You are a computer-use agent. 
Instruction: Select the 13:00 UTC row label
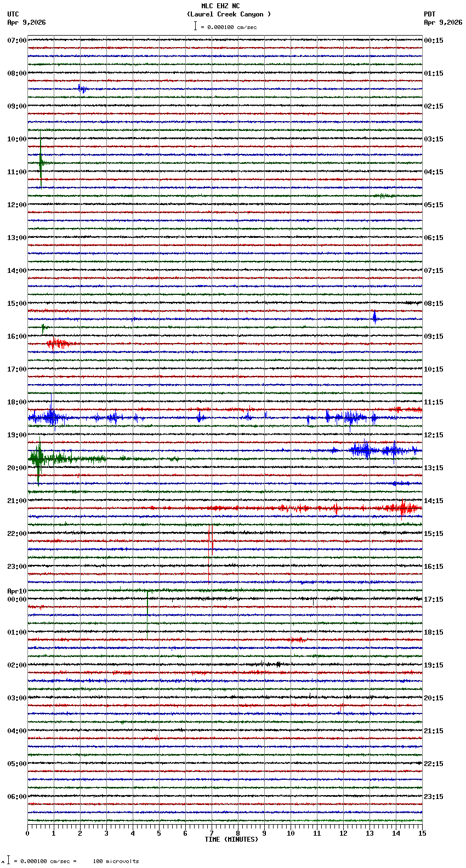pyautogui.click(x=17, y=238)
